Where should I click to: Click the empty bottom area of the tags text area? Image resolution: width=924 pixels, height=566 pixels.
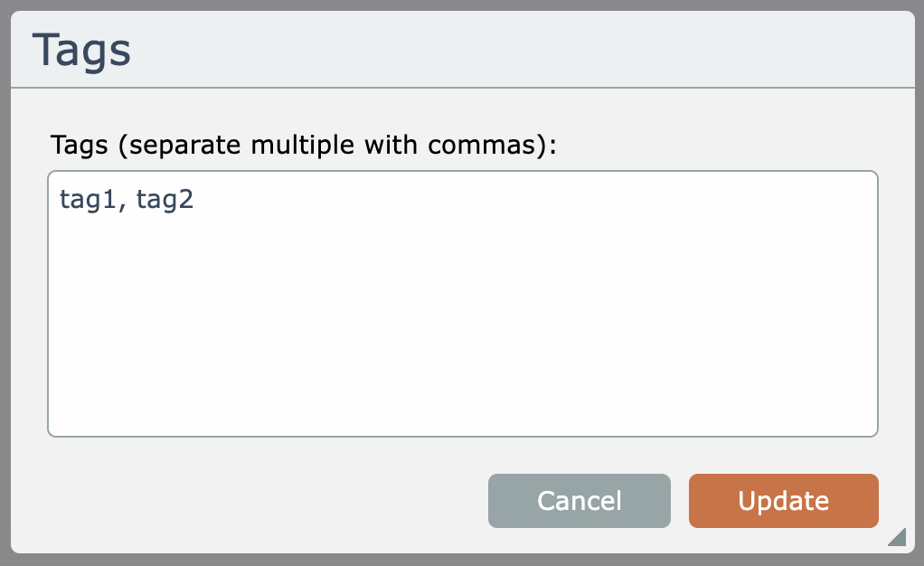(462, 407)
